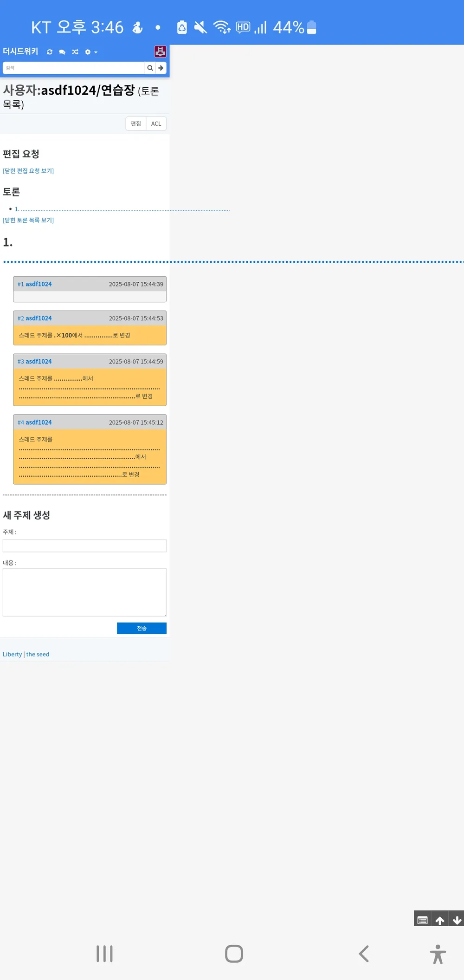This screenshot has height=980, width=464.
Task: Select the timestamp 2025-08-07 15:44:39
Action: [136, 284]
